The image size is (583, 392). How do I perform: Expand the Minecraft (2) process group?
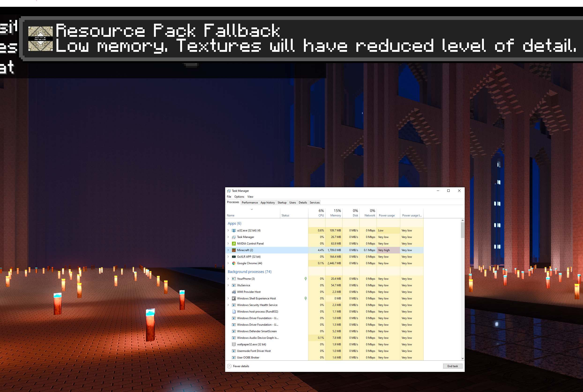tap(228, 250)
